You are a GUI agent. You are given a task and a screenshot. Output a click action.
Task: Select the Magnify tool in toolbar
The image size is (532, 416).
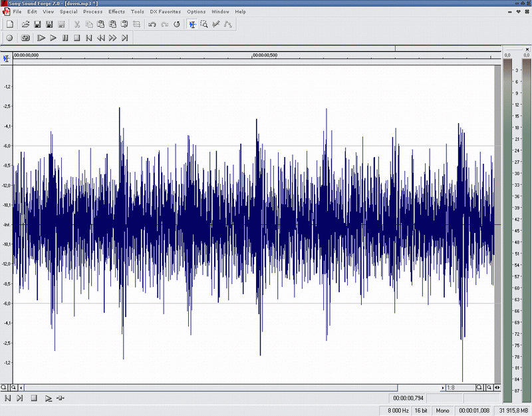pos(204,24)
